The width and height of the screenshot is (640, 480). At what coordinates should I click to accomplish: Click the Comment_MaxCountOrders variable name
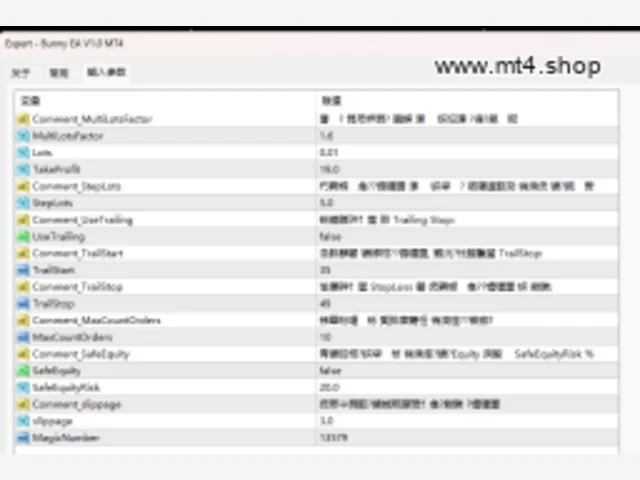tap(96, 320)
